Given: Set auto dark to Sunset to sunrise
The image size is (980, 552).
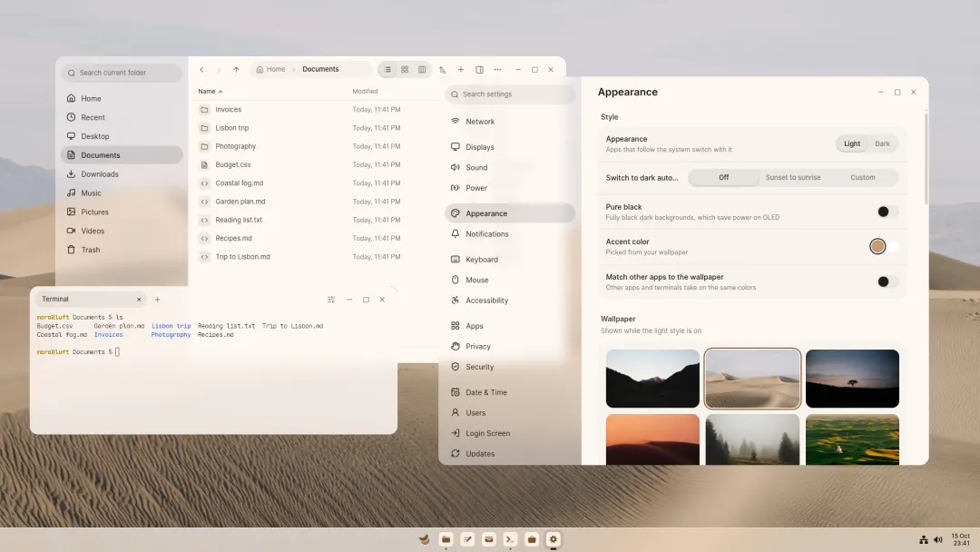Looking at the screenshot, I should pyautogui.click(x=792, y=178).
